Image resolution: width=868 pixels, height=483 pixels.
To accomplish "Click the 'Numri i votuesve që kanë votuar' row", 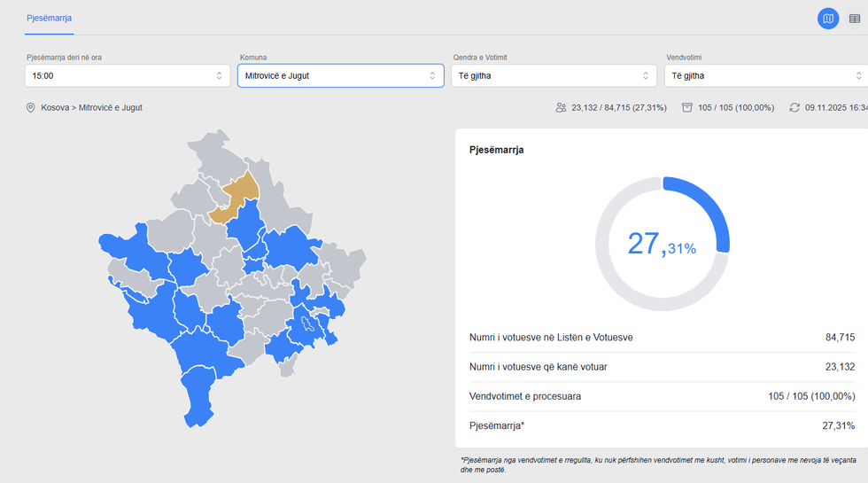I will click(662, 367).
